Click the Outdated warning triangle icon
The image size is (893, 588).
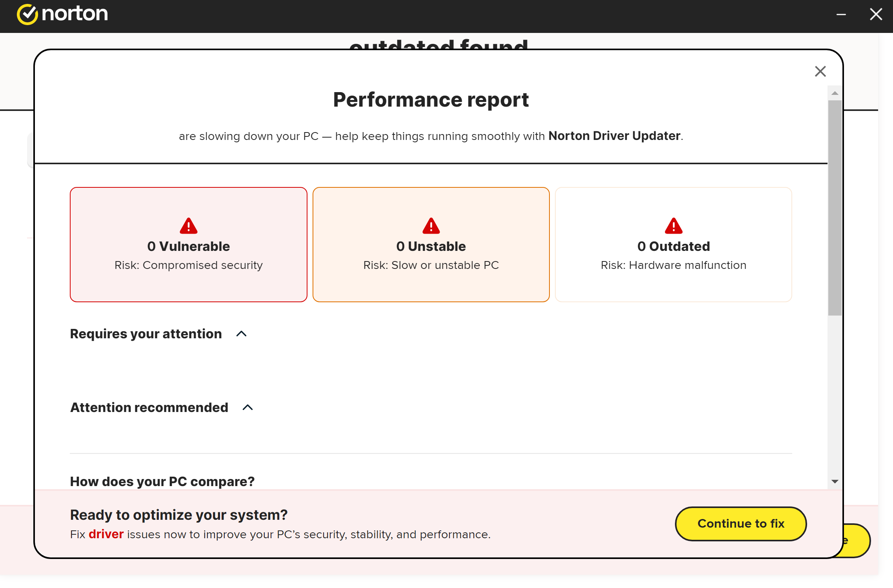tap(674, 226)
